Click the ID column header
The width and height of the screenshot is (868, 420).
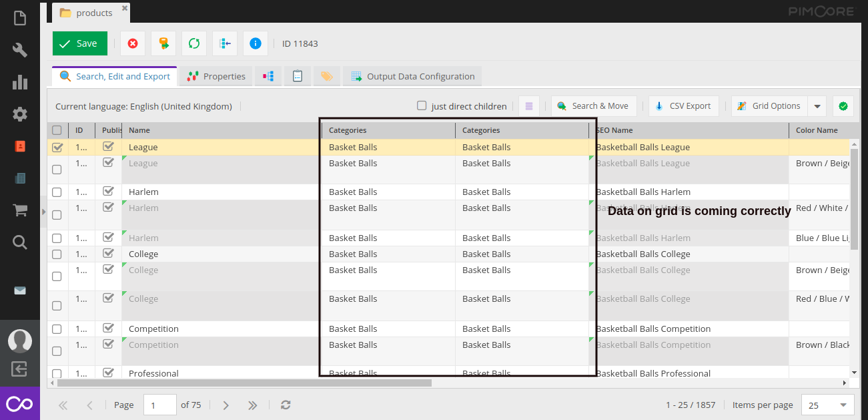pos(81,130)
